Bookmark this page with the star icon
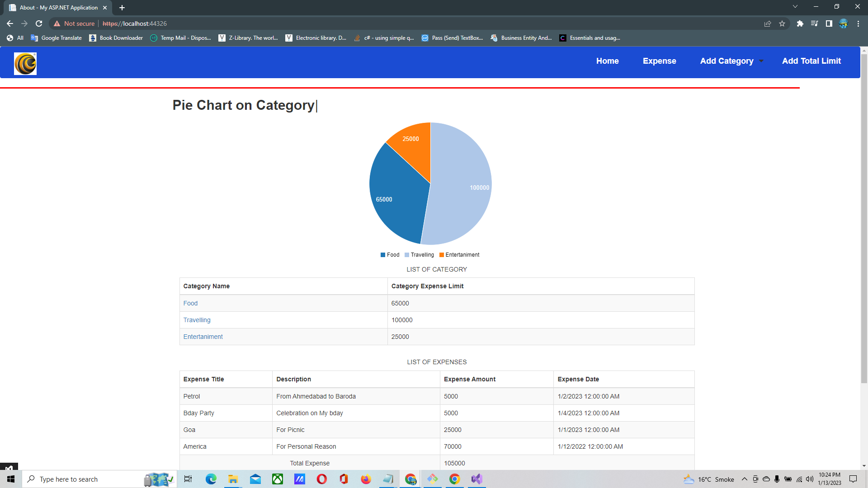Screen dimensions: 868x488 coord(782,23)
